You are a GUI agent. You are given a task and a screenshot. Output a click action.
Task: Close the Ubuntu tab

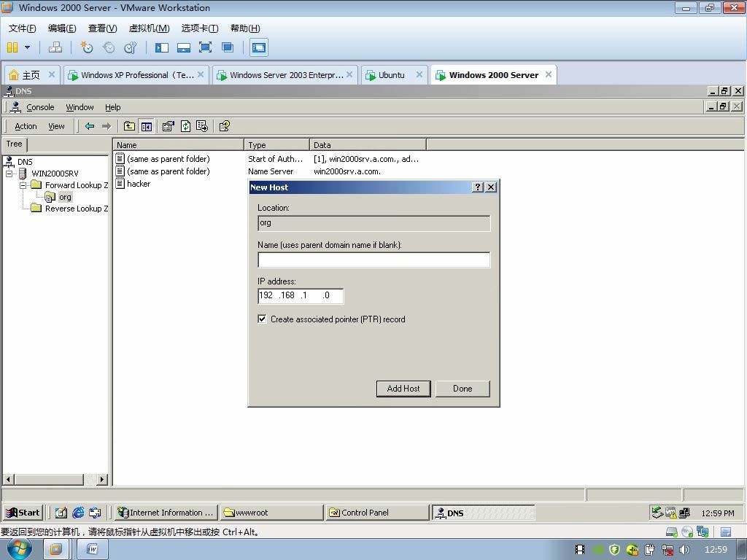pos(419,74)
